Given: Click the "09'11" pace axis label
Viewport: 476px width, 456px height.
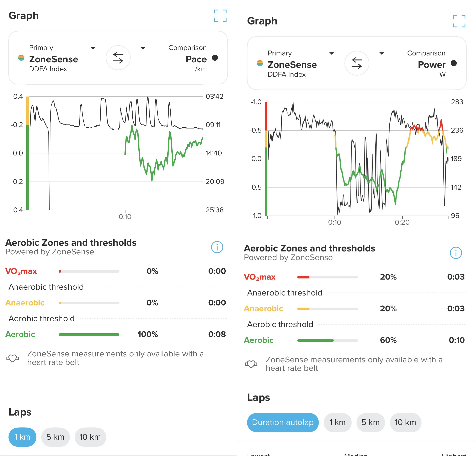Looking at the screenshot, I should pyautogui.click(x=213, y=125).
